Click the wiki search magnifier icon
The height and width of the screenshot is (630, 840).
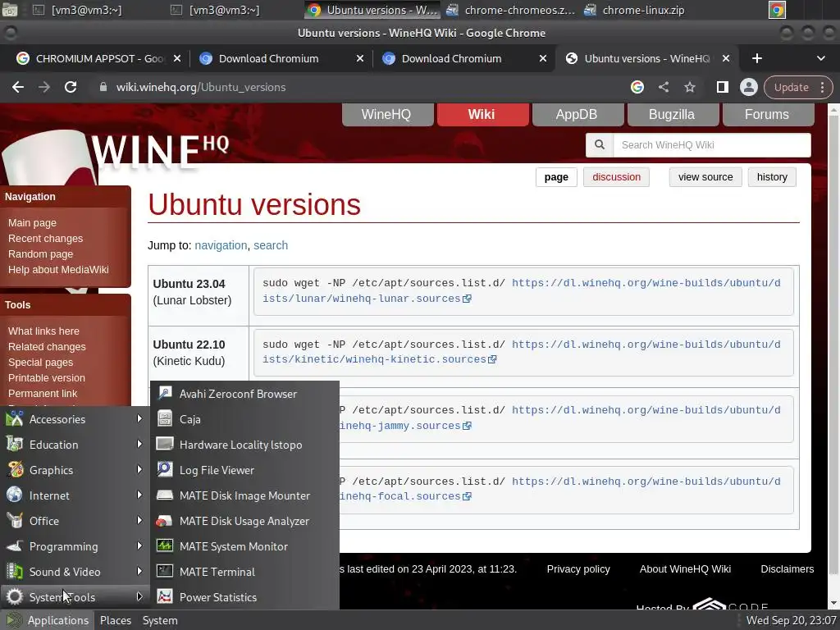point(600,144)
